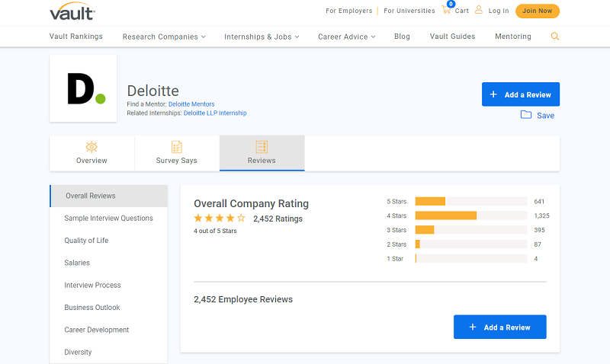Click the top Add a Review button
The width and height of the screenshot is (610, 364).
(x=521, y=94)
